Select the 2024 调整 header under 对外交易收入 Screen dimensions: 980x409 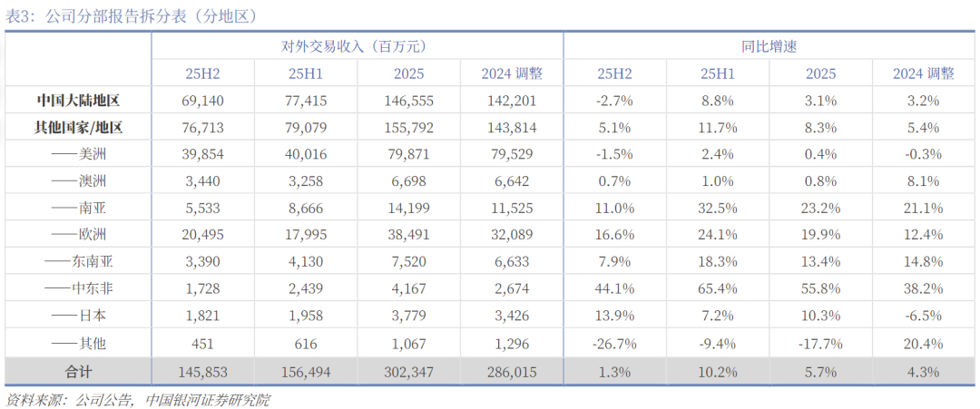tap(512, 73)
